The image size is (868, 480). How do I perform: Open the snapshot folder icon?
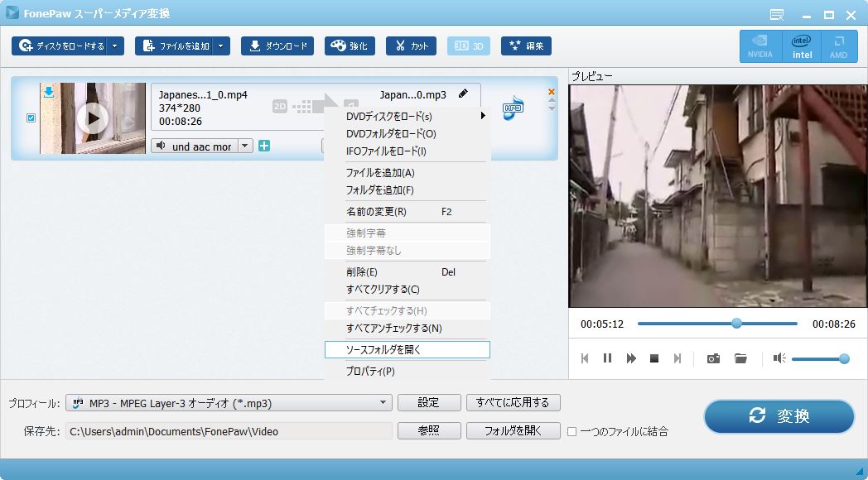click(740, 358)
